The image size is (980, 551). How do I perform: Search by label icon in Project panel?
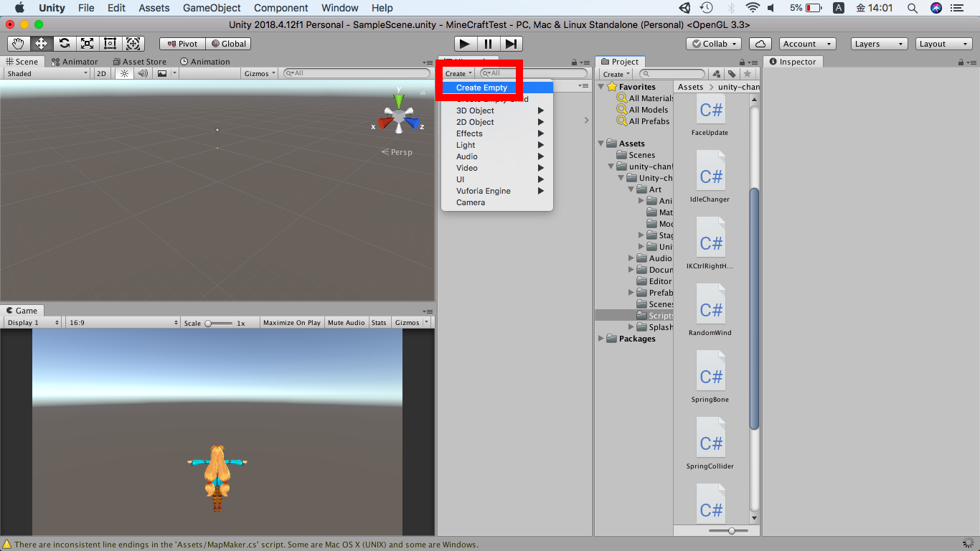point(732,73)
